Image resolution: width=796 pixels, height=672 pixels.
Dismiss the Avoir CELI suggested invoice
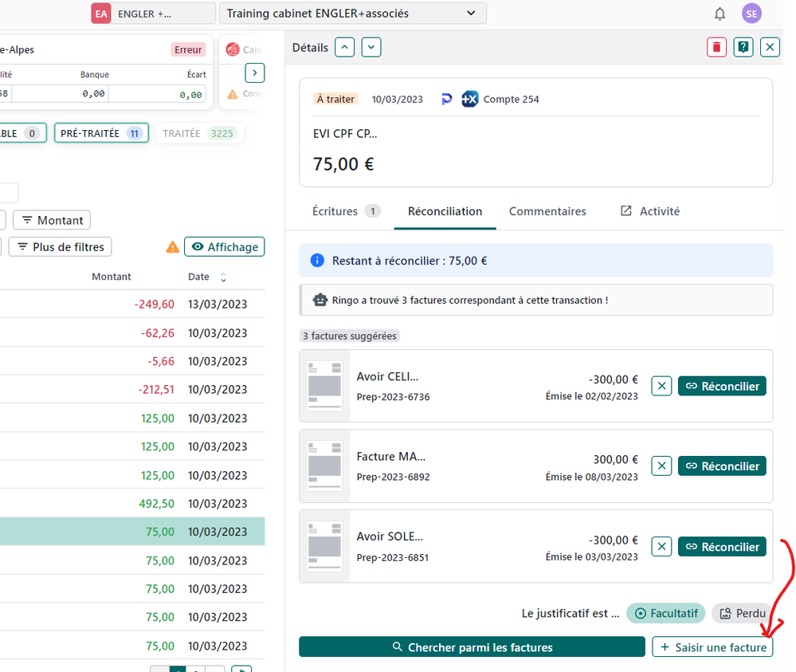(661, 386)
